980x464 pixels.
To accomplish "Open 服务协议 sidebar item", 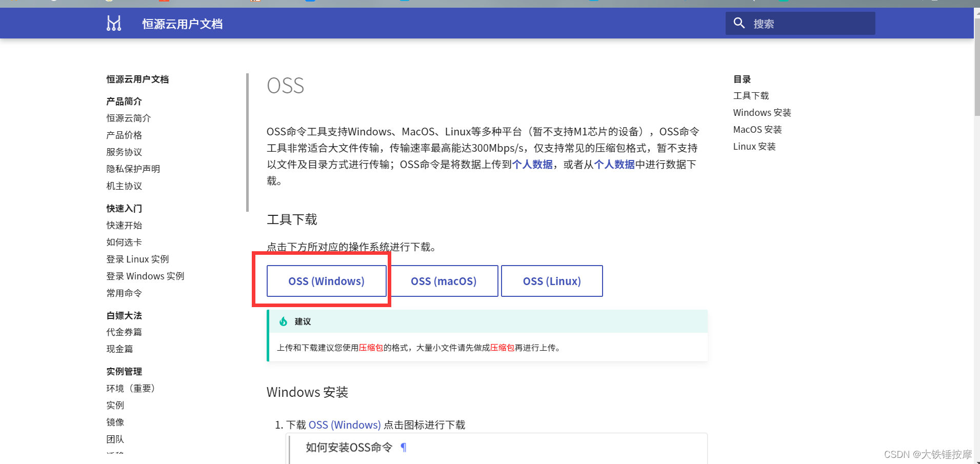I will click(x=124, y=152).
